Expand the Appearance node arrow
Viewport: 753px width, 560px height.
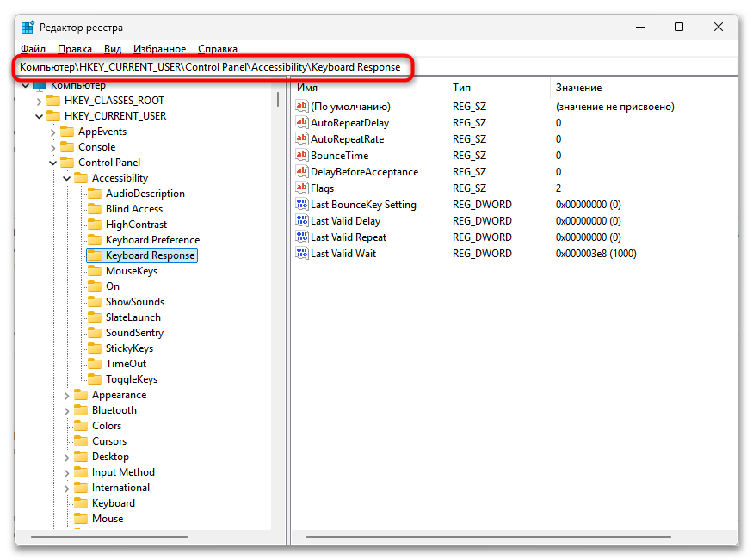67,396
